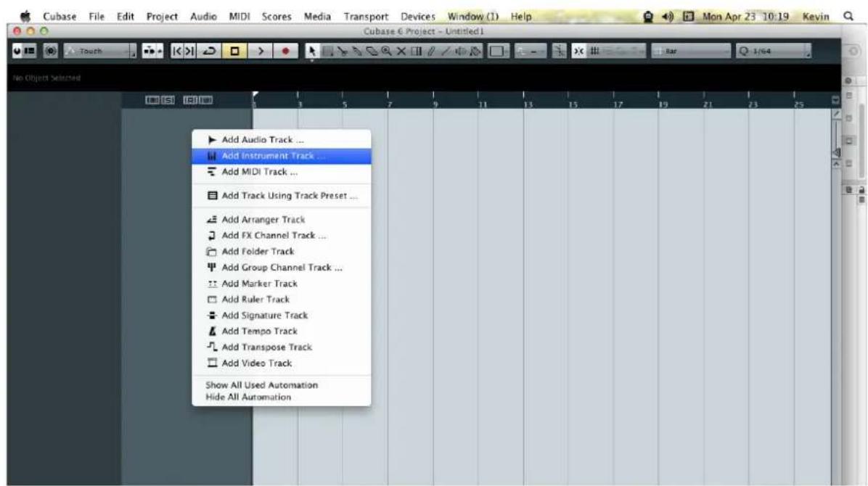Click the red Record button

[x=286, y=51]
